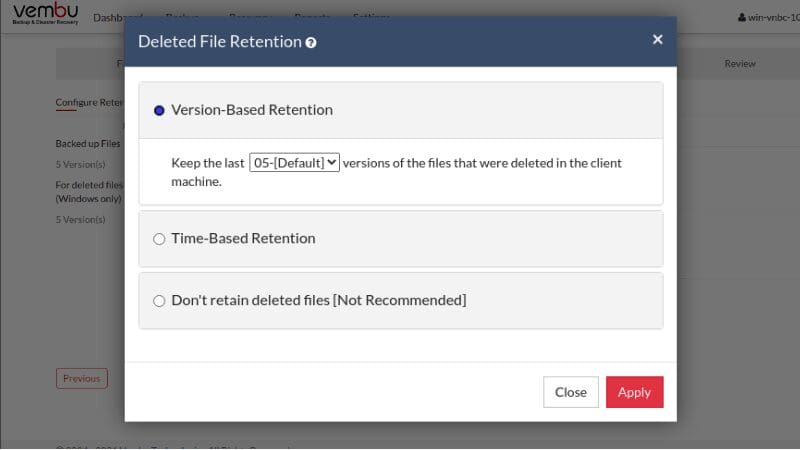
Task: Open the 05-[Default] versions dropdown
Action: [x=294, y=162]
